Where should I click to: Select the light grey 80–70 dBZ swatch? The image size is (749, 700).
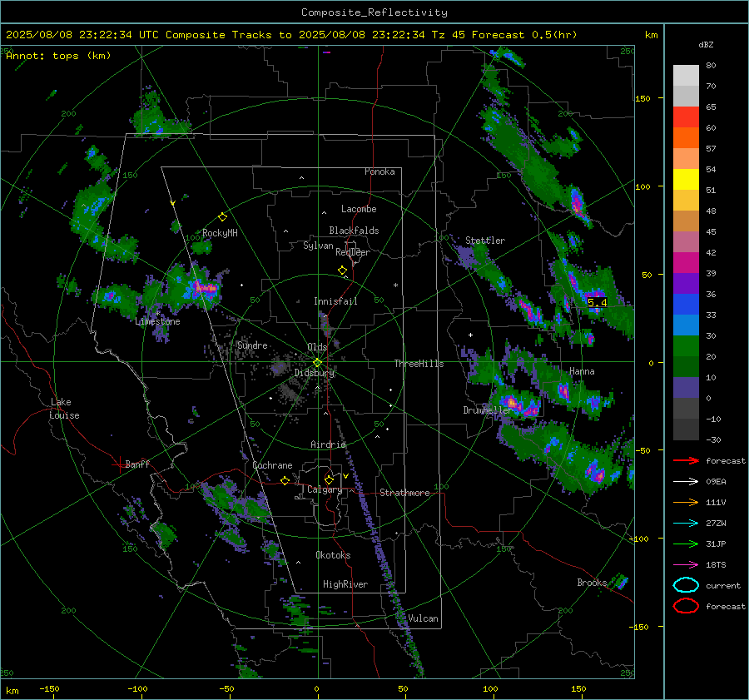point(686,76)
